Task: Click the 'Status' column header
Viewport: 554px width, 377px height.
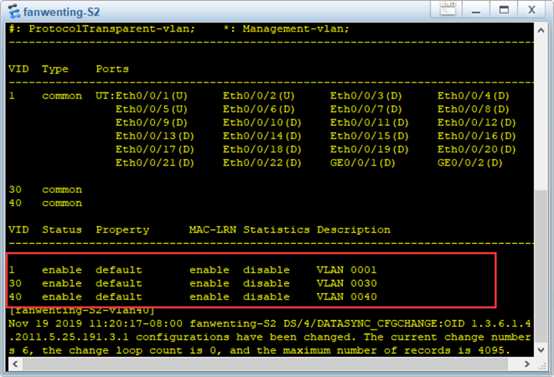Action: click(62, 230)
